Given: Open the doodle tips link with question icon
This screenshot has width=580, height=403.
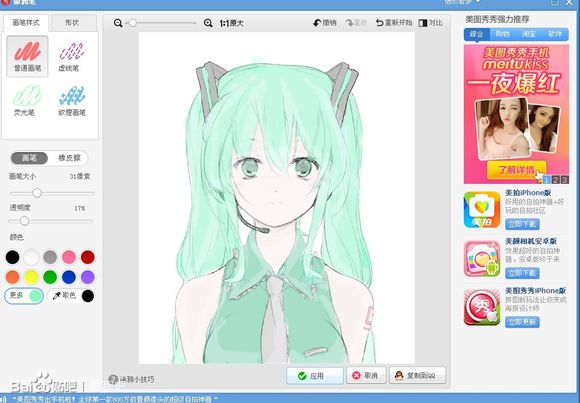Looking at the screenshot, I should (x=132, y=379).
